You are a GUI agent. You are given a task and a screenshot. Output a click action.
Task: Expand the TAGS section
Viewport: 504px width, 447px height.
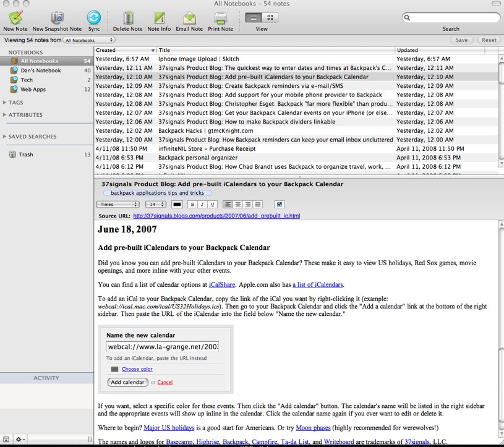coord(4,103)
